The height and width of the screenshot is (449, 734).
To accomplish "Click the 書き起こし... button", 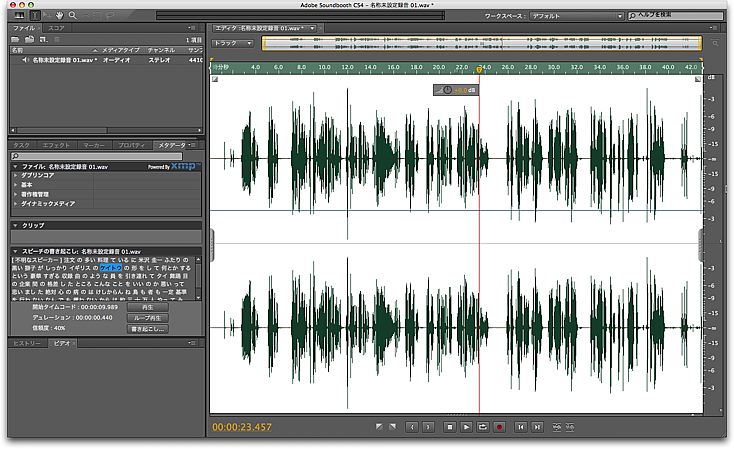I will click(x=146, y=328).
